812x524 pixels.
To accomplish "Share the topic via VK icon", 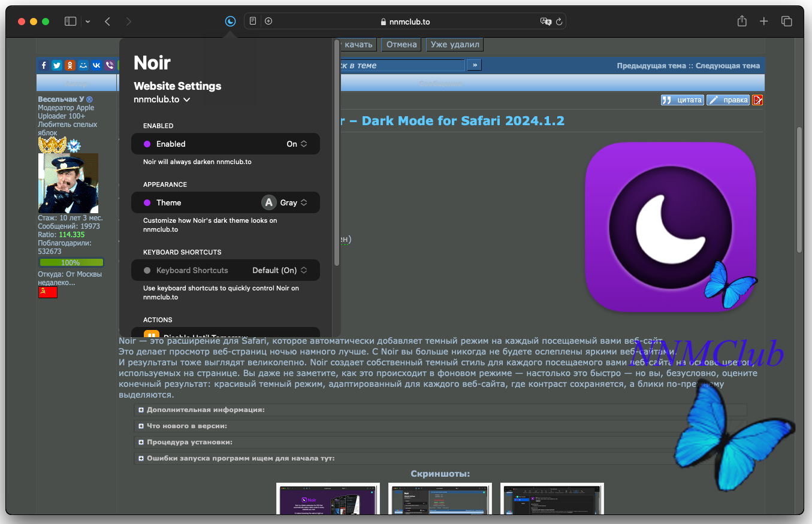I will [x=96, y=65].
